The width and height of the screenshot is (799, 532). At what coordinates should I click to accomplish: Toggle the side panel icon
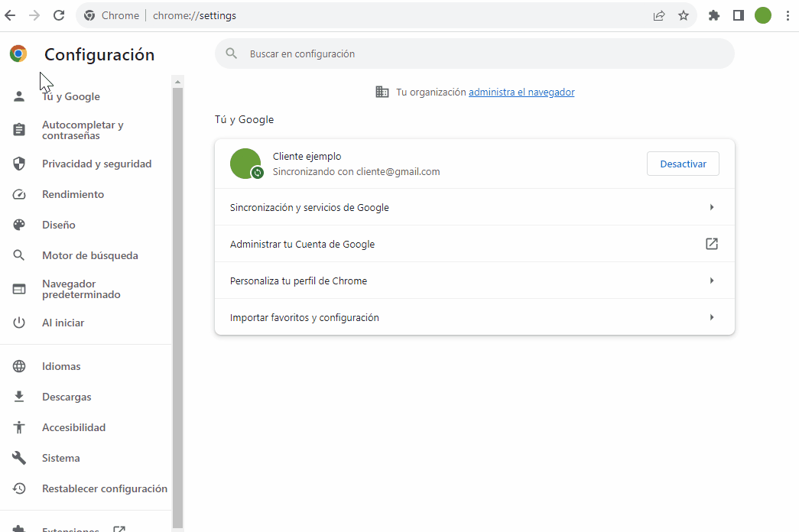[739, 16]
